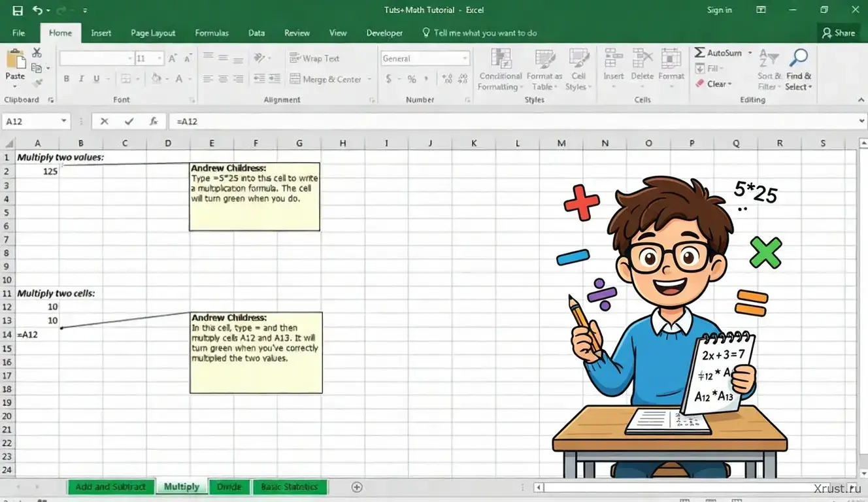The height and width of the screenshot is (502, 868).
Task: Toggle Wrap Text option
Action: tap(314, 58)
